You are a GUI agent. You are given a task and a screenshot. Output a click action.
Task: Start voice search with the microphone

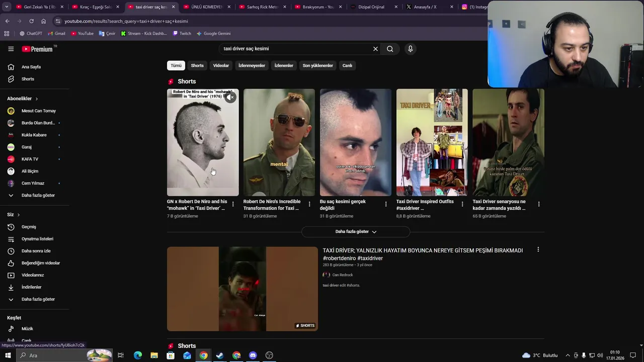coord(410,49)
